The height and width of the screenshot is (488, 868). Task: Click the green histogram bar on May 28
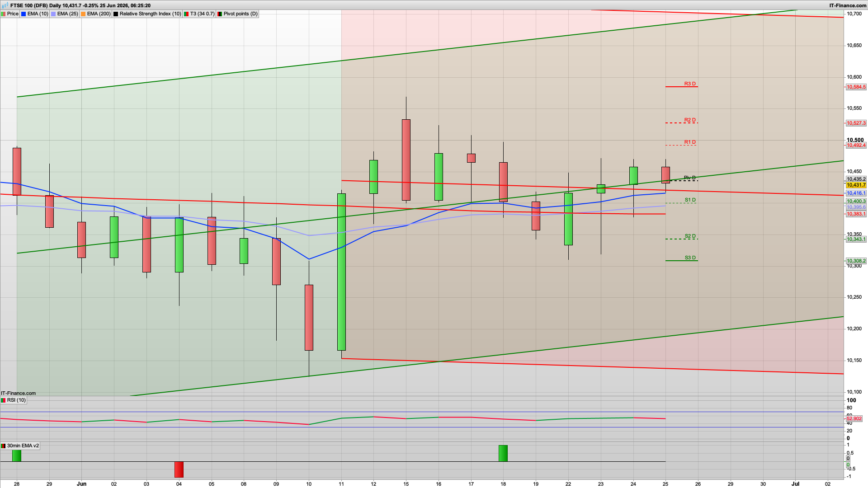pyautogui.click(x=17, y=455)
